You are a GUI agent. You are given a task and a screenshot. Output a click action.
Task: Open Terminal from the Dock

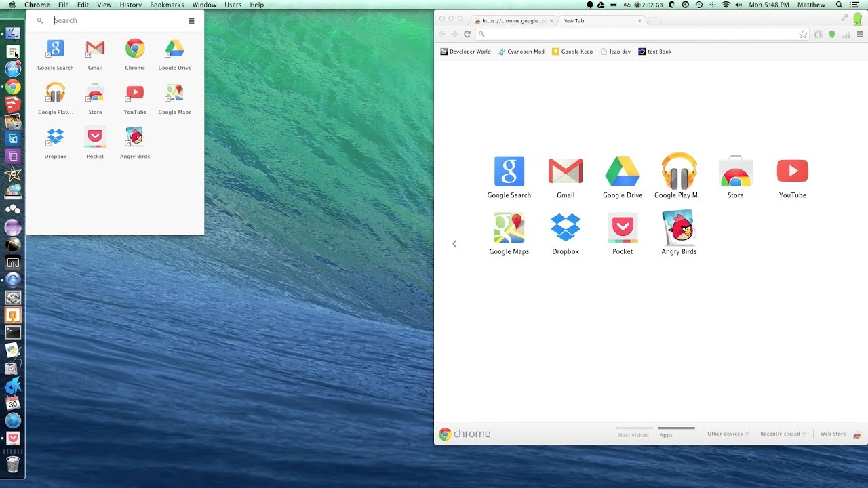tap(13, 332)
